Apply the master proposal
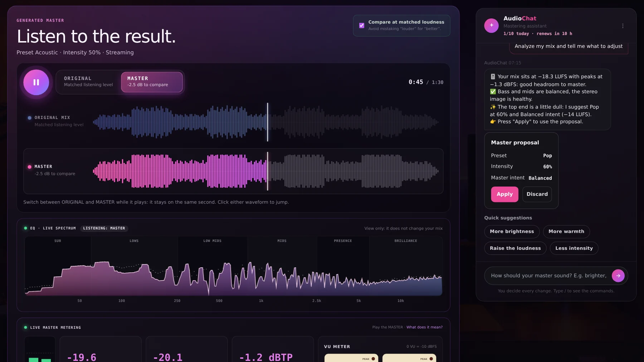The image size is (644, 362). click(x=504, y=194)
